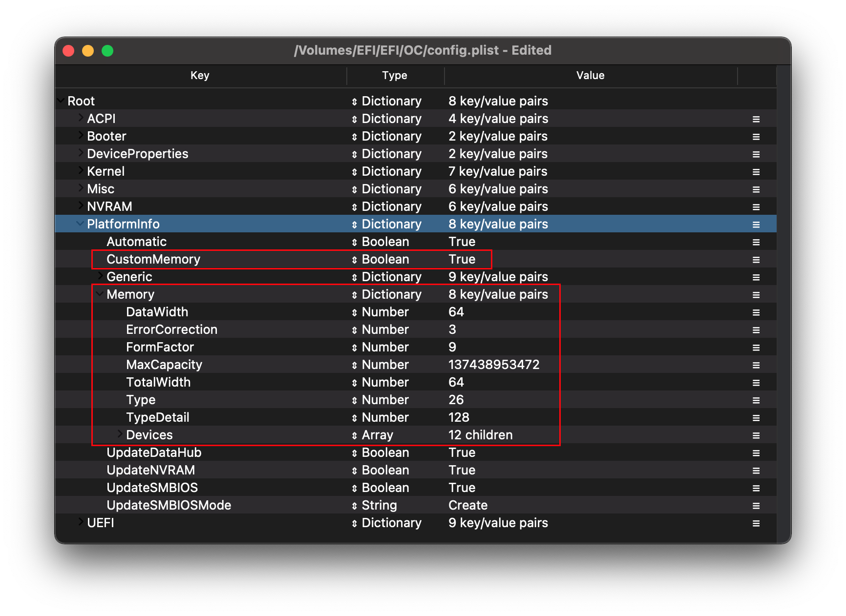
Task: Click the Key column header
Action: [x=200, y=76]
